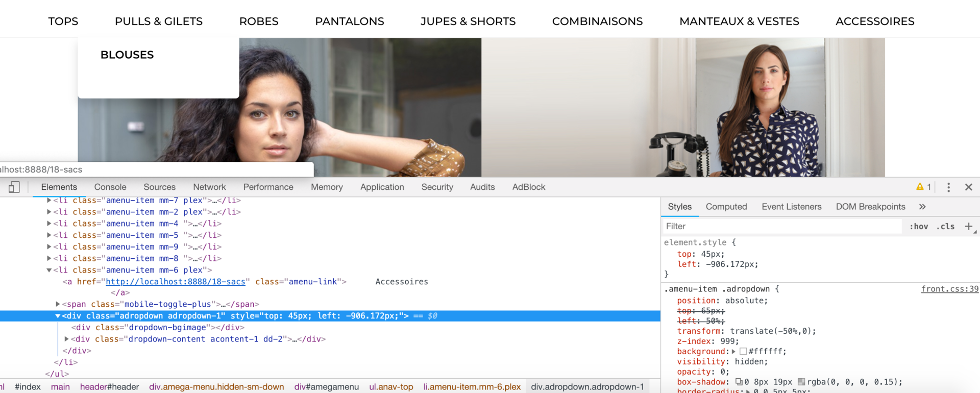Toggle the :hov element state panel
This screenshot has width=980, height=393.
tap(919, 226)
